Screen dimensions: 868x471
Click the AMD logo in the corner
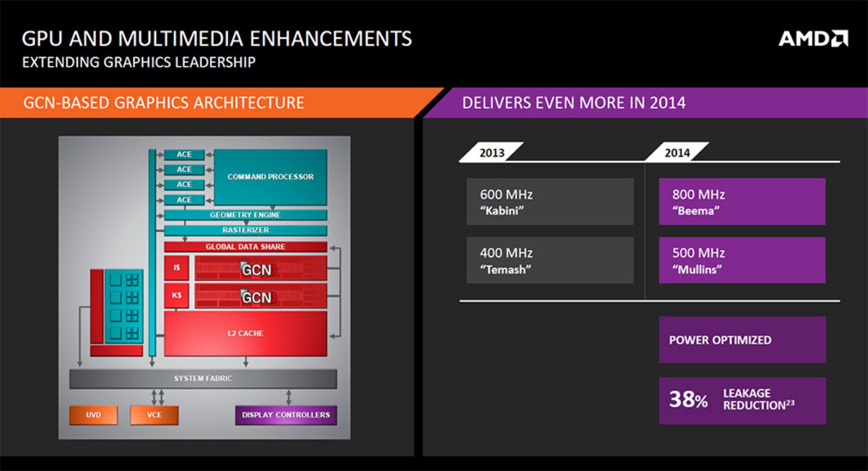(x=813, y=38)
